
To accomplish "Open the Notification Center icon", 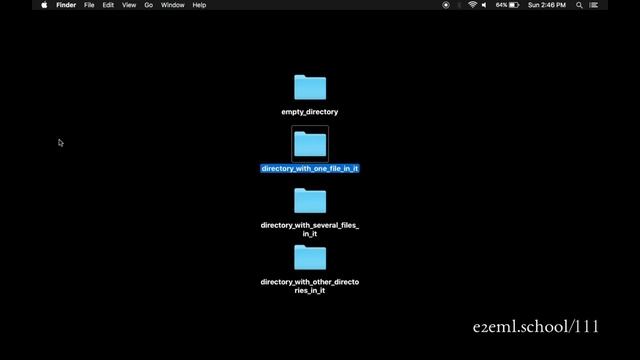I will pyautogui.click(x=594, y=5).
